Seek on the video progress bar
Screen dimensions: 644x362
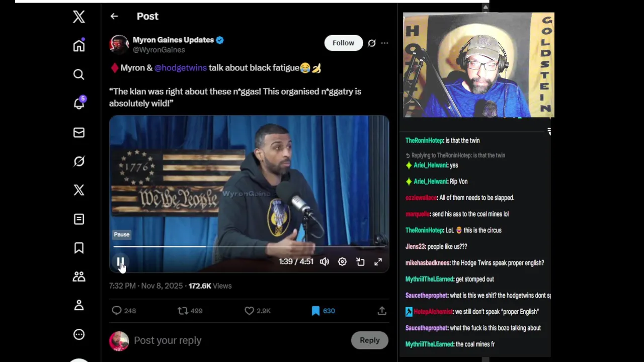[249, 246]
